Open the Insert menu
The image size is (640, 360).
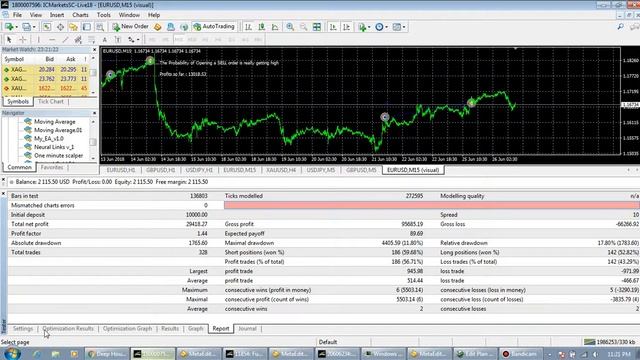point(57,15)
